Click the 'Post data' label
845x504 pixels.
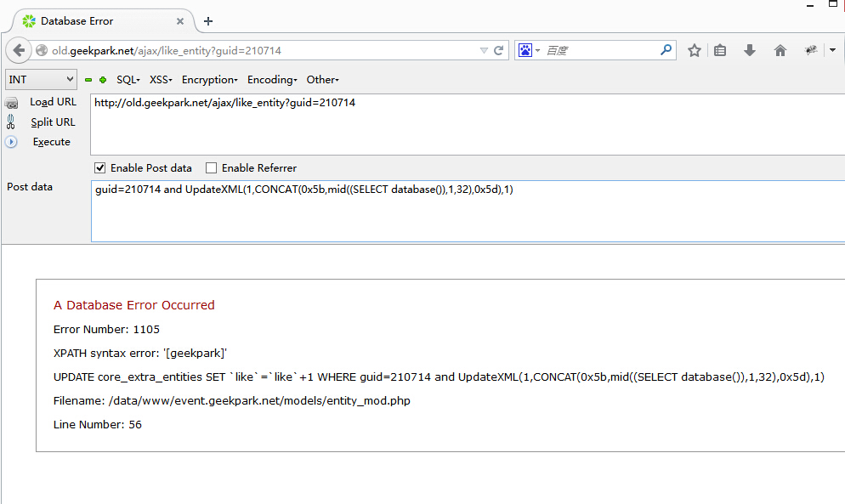click(30, 187)
